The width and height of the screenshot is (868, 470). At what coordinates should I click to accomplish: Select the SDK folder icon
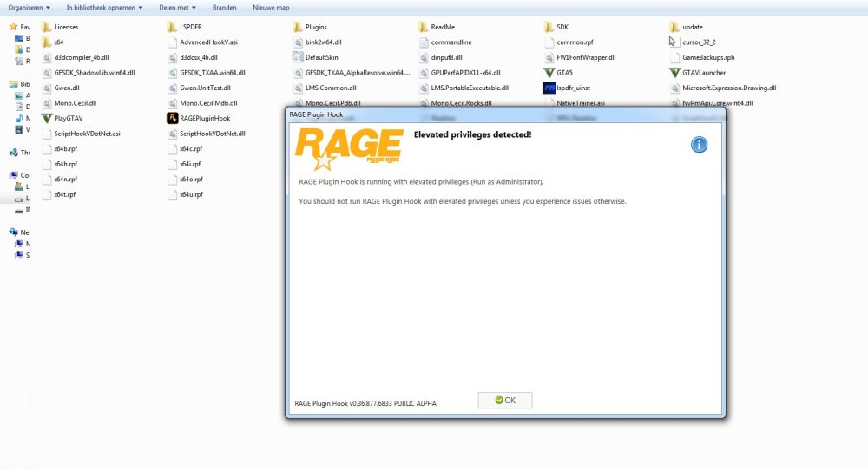pos(549,27)
